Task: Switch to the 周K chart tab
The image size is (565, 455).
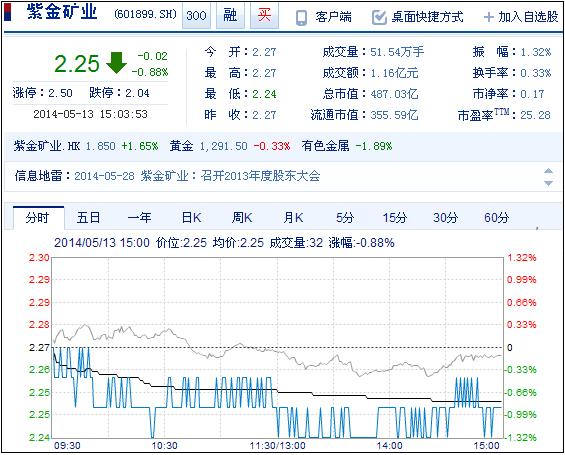Action: [x=242, y=218]
